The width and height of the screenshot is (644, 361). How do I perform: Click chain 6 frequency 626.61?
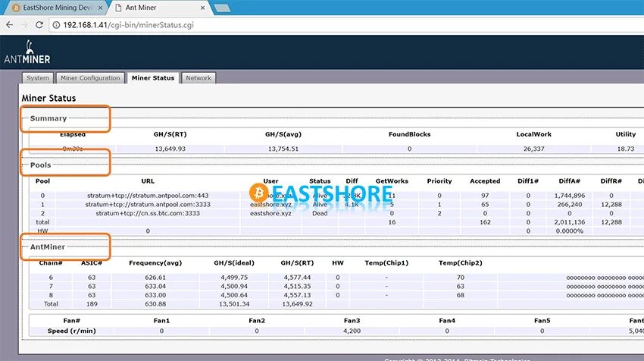[x=155, y=278]
